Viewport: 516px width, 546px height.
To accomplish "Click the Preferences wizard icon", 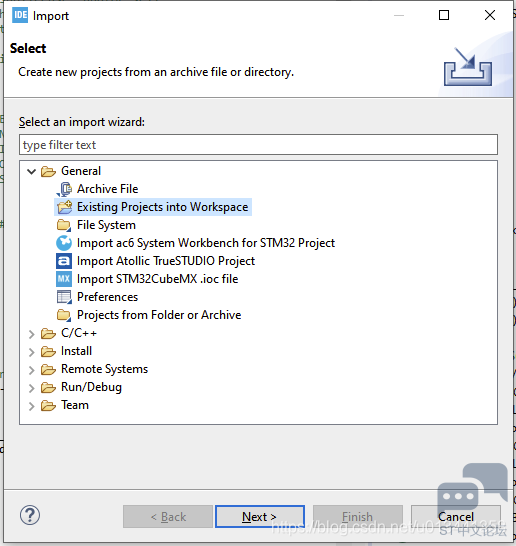I will coord(64,297).
